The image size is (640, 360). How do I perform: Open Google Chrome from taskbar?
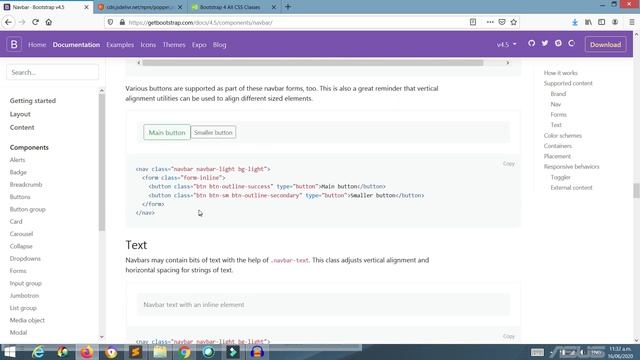click(184, 352)
